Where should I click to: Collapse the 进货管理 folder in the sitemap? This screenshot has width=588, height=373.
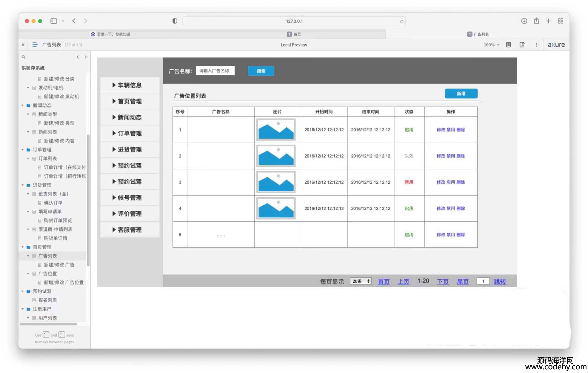[x=22, y=185]
